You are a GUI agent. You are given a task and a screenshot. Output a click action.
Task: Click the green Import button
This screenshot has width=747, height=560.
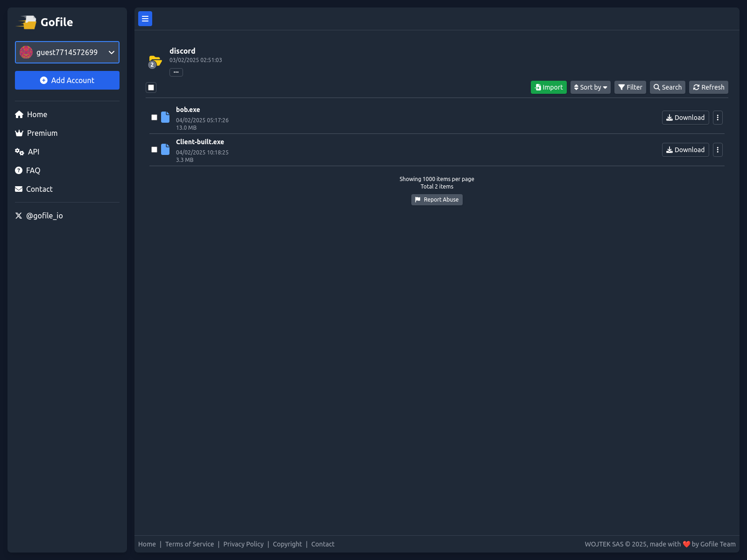click(549, 87)
